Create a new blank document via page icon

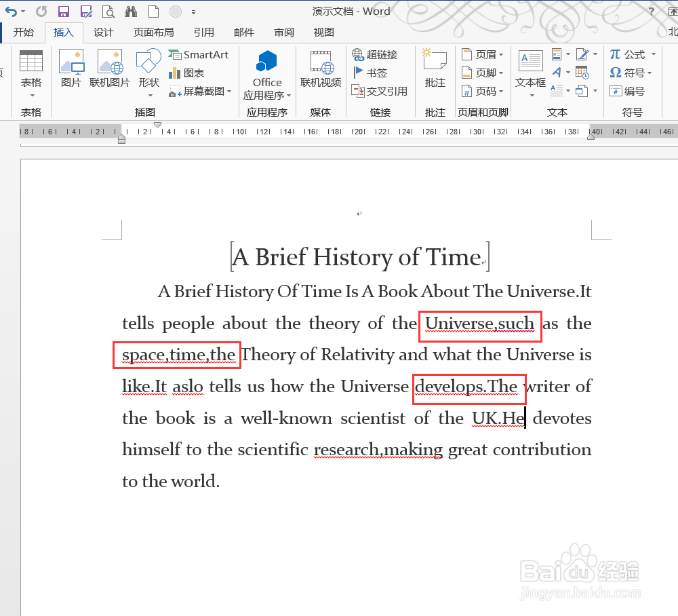153,12
